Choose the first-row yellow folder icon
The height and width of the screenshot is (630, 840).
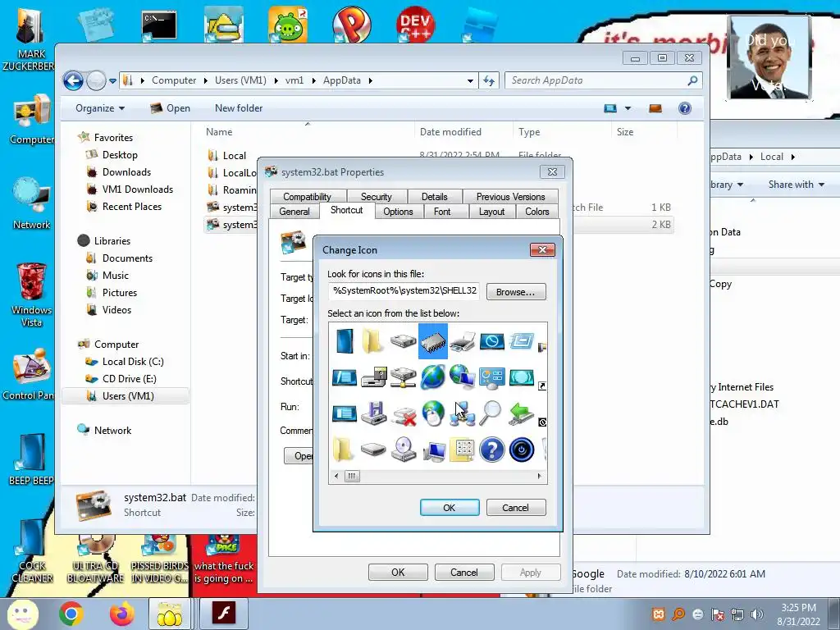pos(373,340)
